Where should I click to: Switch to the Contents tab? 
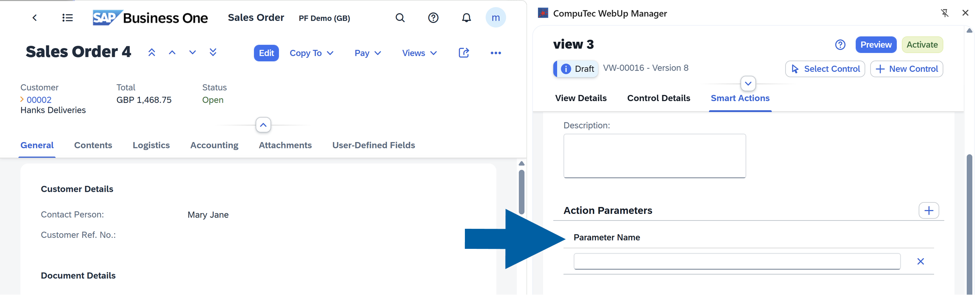(x=93, y=145)
